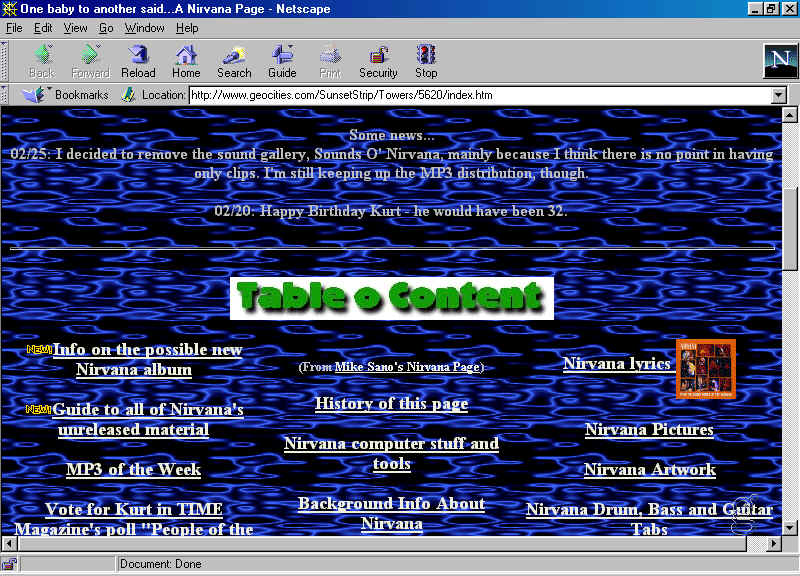Open the Edit menu

click(x=43, y=28)
